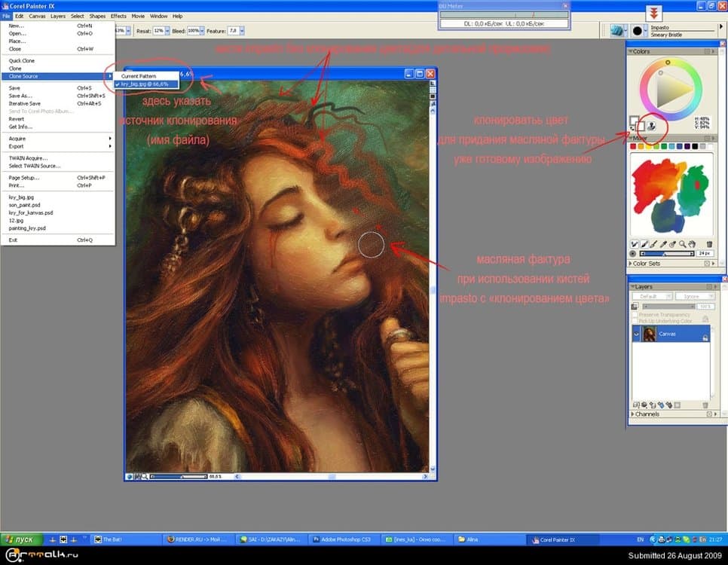
Task: Expand the Color Sets panel
Action: (632, 264)
